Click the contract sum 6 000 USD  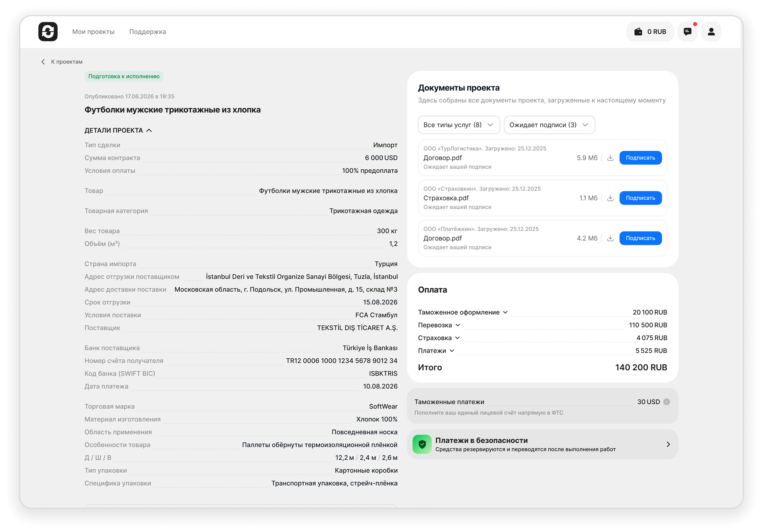(x=381, y=158)
